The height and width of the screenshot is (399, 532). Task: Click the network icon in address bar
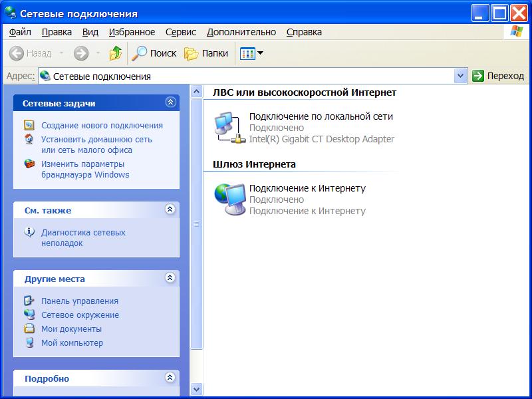tap(45, 76)
